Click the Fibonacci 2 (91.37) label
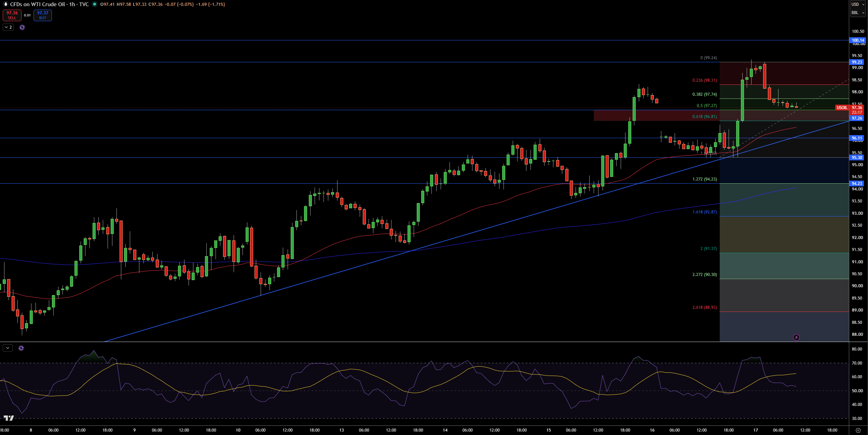The image size is (868, 435). pos(708,249)
